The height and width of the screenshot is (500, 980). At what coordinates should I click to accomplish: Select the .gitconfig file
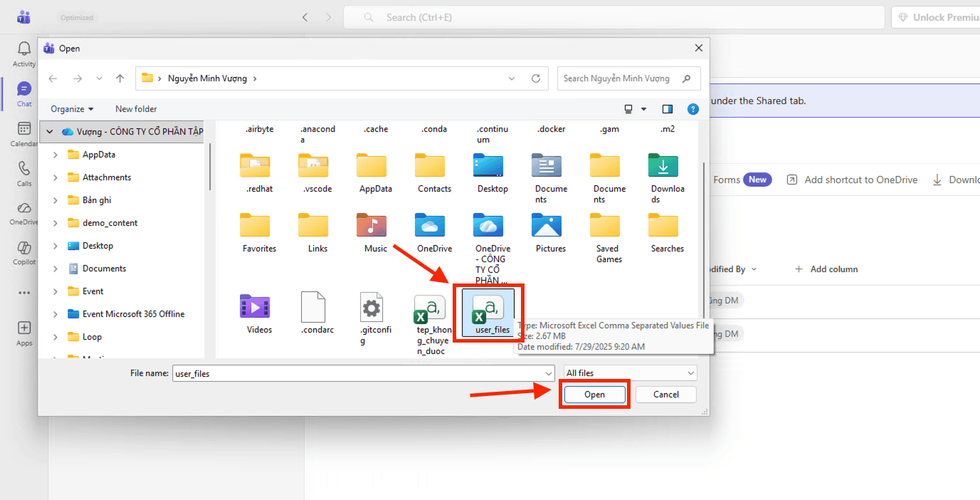click(372, 308)
